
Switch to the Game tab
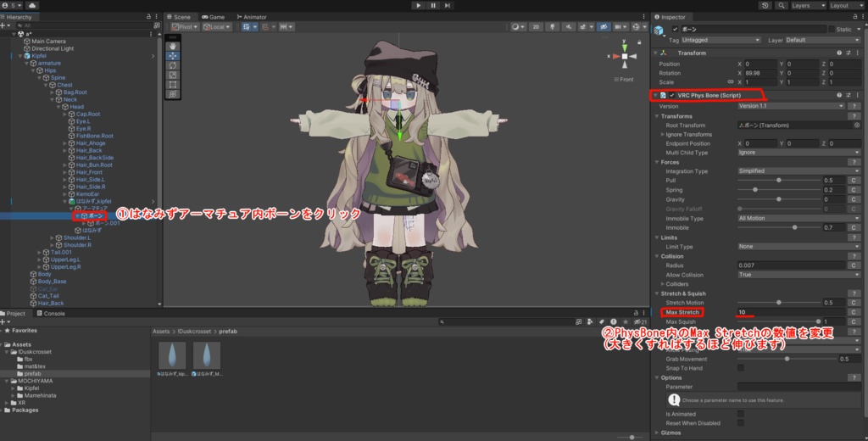(213, 17)
